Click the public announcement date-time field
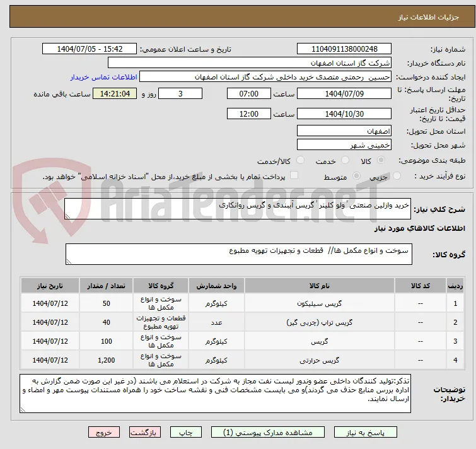 90,49
